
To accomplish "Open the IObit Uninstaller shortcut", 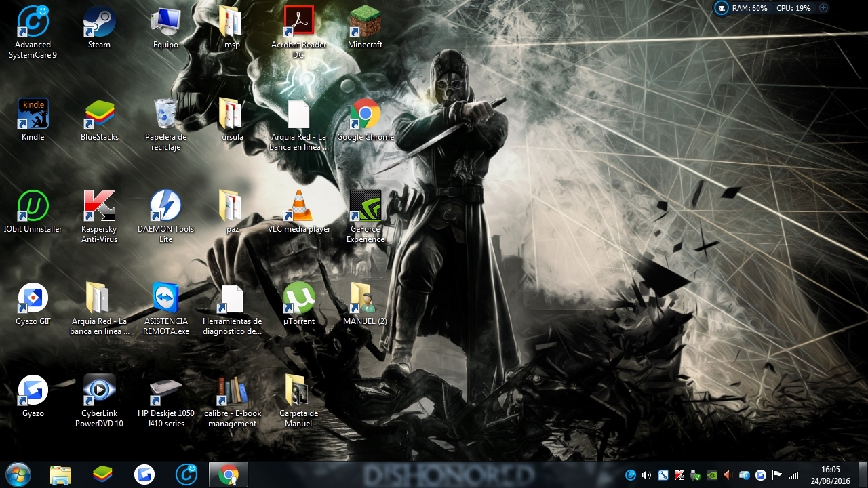I will [33, 212].
